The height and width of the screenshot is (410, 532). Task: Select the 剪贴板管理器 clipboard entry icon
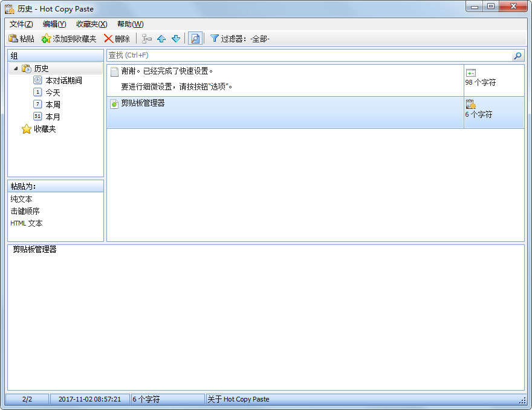(x=114, y=103)
